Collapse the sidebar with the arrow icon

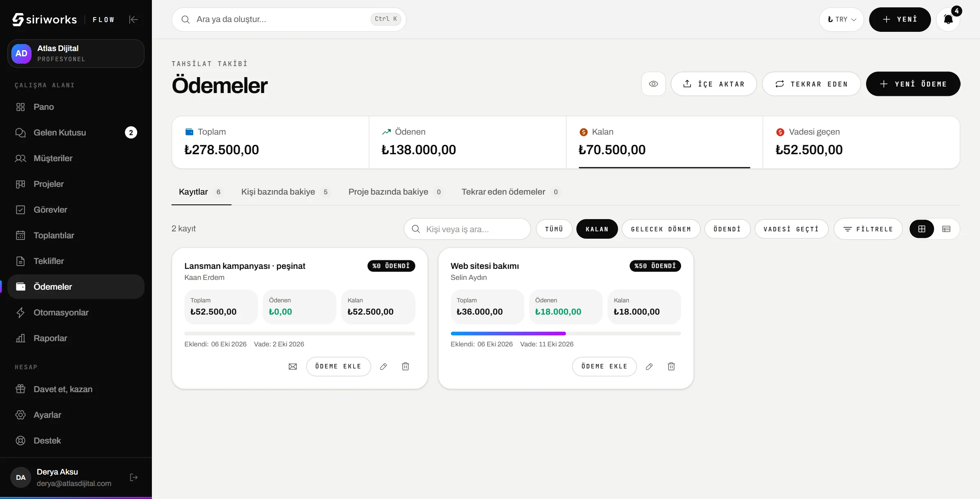click(134, 19)
